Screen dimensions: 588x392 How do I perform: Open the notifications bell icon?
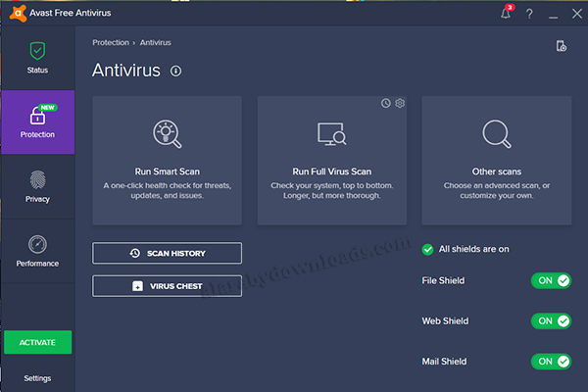506,14
